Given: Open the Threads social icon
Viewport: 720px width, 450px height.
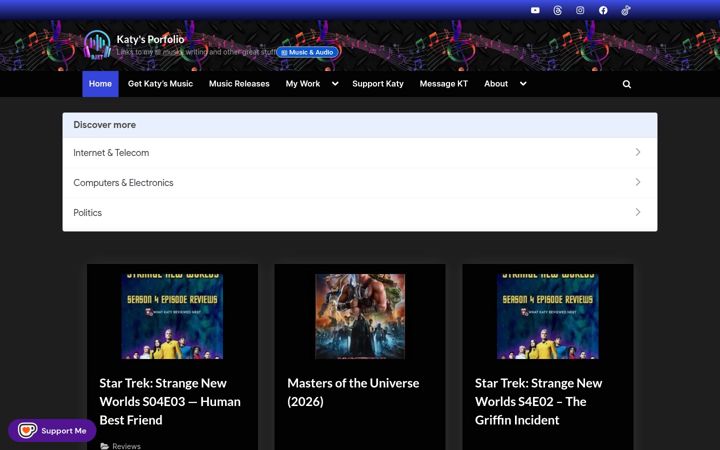Looking at the screenshot, I should (x=557, y=10).
